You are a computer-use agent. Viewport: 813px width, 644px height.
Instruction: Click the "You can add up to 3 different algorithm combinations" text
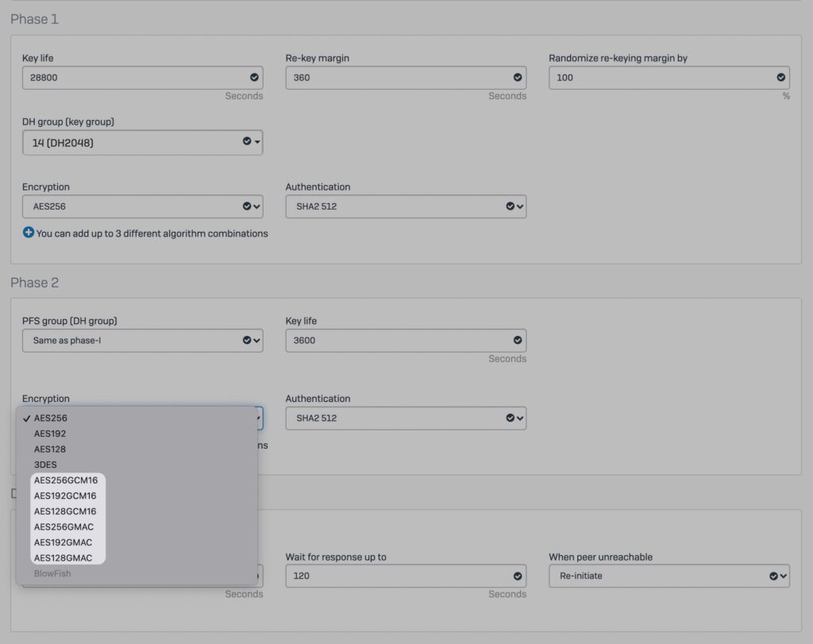(x=152, y=233)
